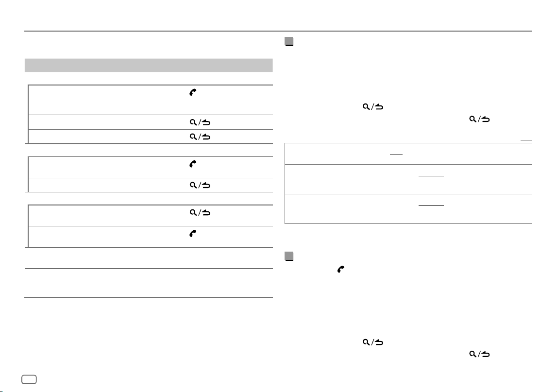557x392 pixels.
Task: Click the search/return icon in the third table's top row
Action: point(200,213)
